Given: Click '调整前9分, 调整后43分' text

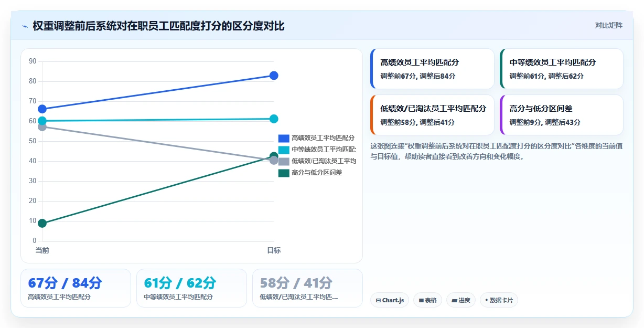Looking at the screenshot, I should [545, 122].
